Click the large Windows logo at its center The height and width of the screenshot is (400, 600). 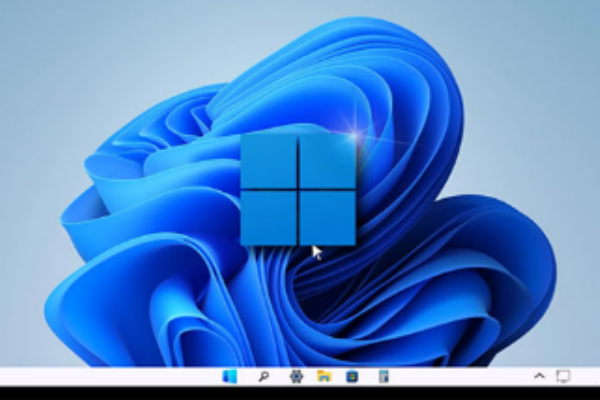click(x=298, y=189)
